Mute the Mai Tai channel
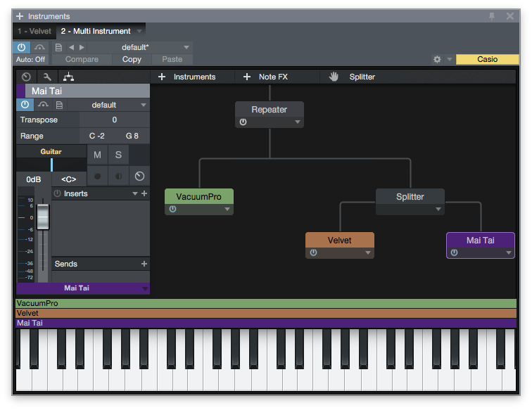Viewport: 532px width, 410px height. click(x=97, y=155)
